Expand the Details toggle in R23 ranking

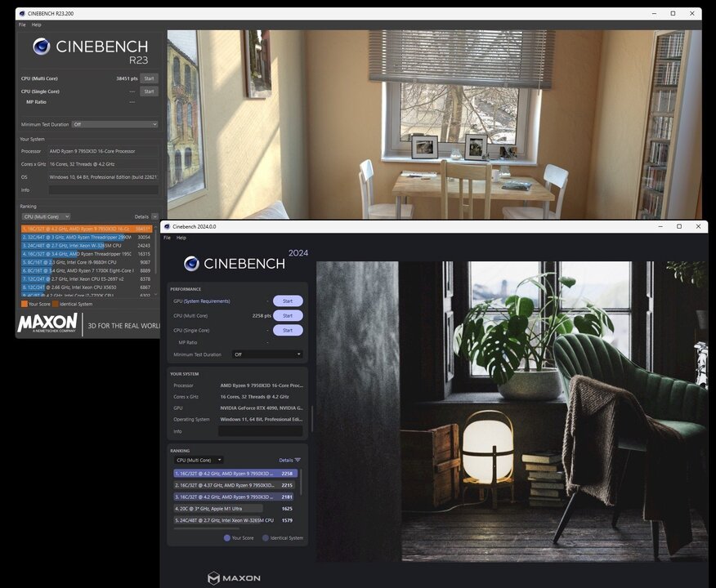[x=154, y=216]
